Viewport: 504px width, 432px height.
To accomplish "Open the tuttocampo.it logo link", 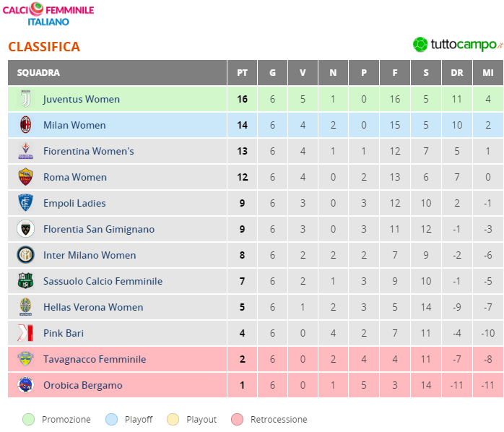I will coord(456,44).
